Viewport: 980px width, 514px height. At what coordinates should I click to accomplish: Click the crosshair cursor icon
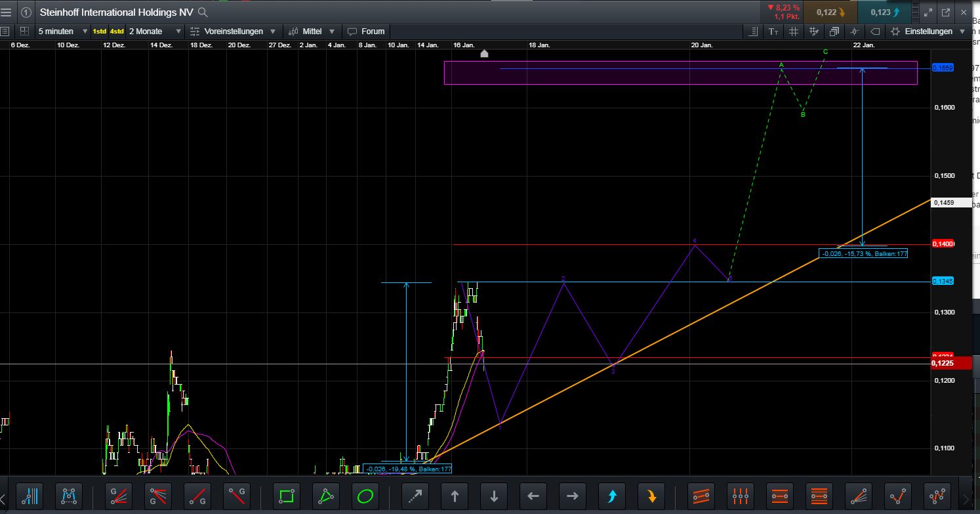(855, 31)
